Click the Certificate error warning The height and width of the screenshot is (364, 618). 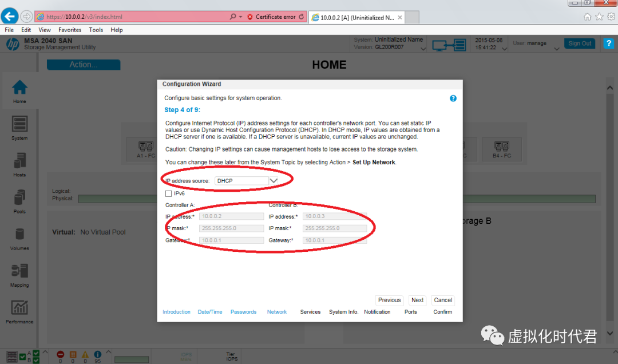click(x=272, y=17)
